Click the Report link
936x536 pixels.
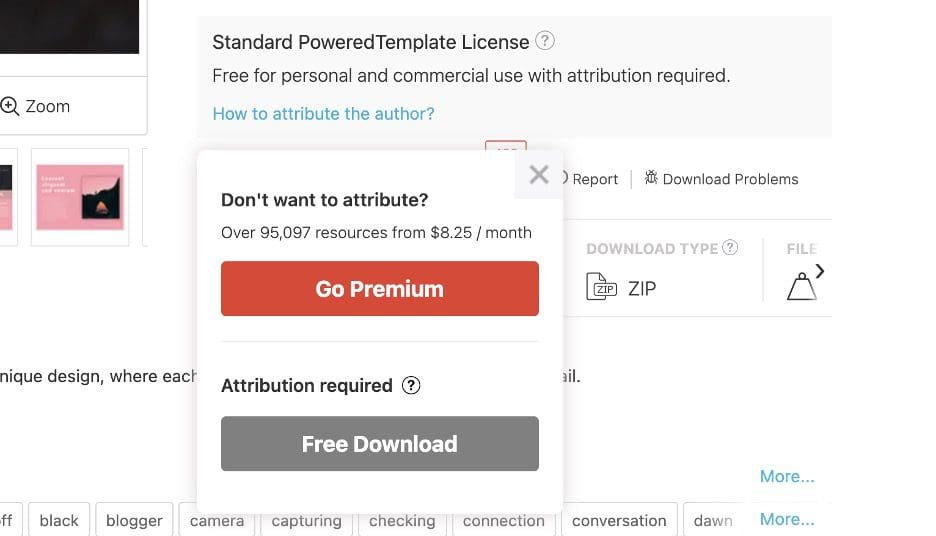pyautogui.click(x=595, y=179)
